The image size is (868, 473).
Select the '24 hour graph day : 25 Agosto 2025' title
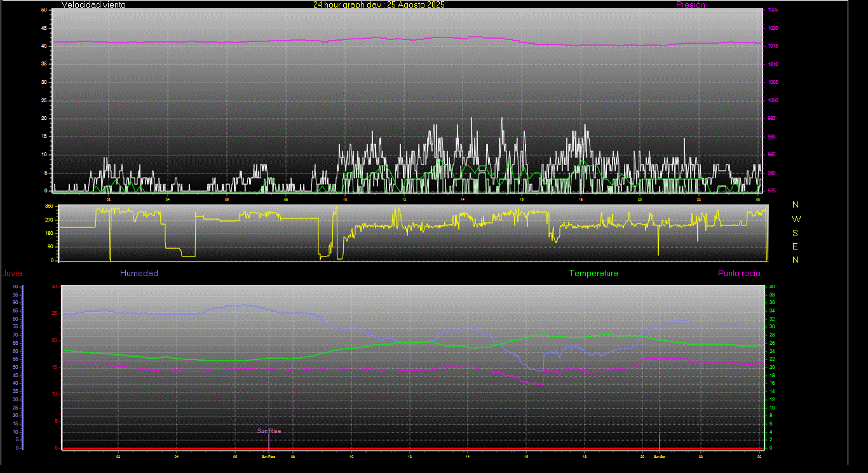[x=379, y=4]
